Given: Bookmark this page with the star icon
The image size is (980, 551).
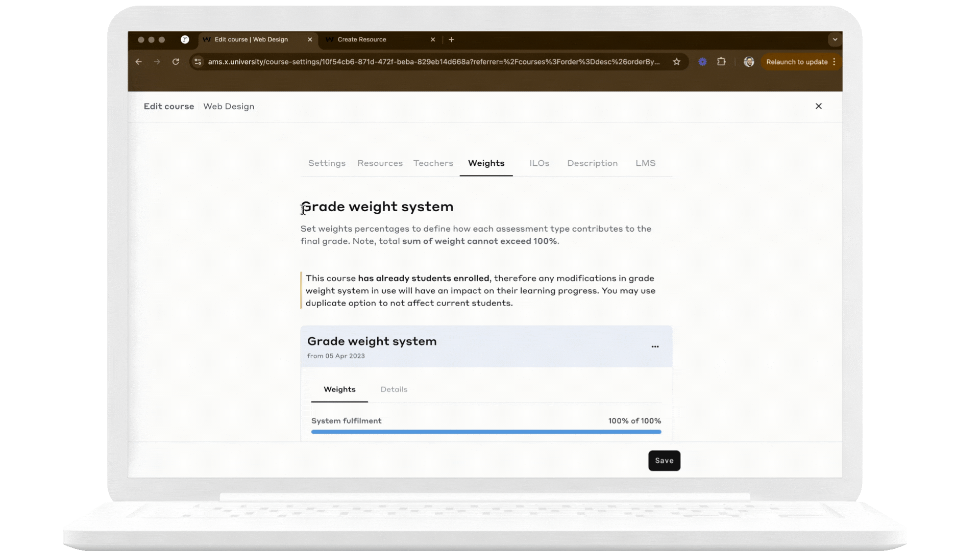Looking at the screenshot, I should point(676,62).
